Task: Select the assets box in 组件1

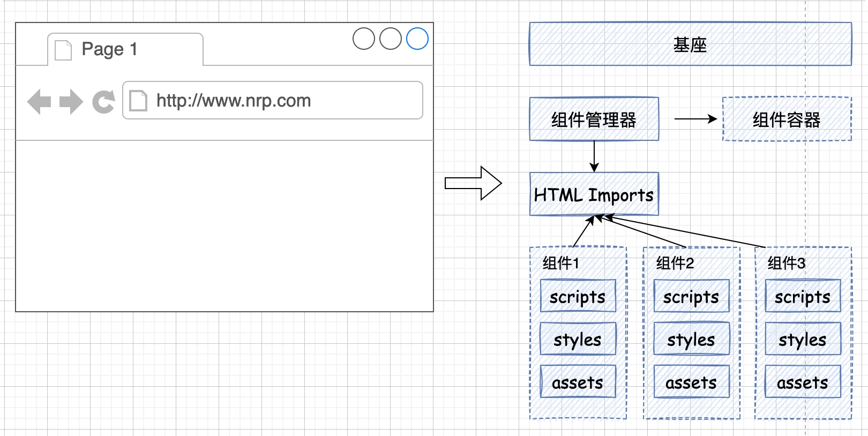Action: 578,381
